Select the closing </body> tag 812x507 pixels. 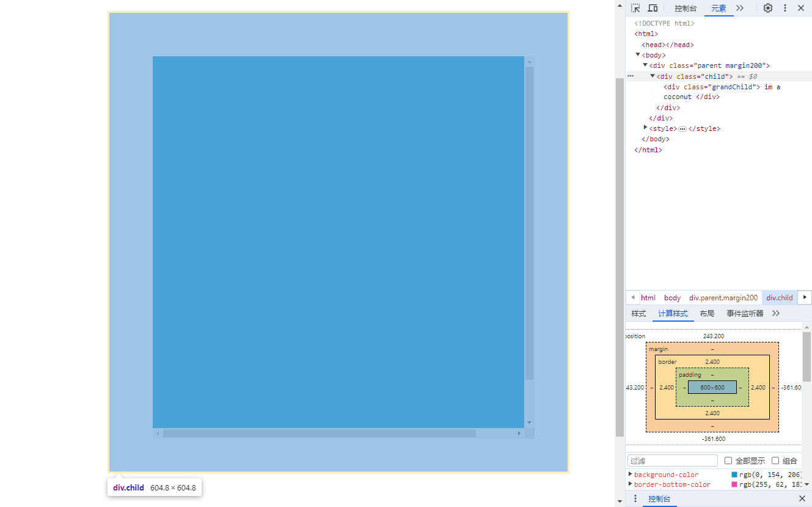pos(656,139)
